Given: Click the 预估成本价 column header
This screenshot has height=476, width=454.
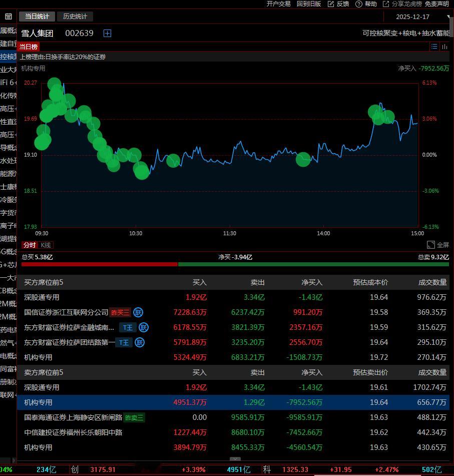Looking at the screenshot, I should coord(370,282).
